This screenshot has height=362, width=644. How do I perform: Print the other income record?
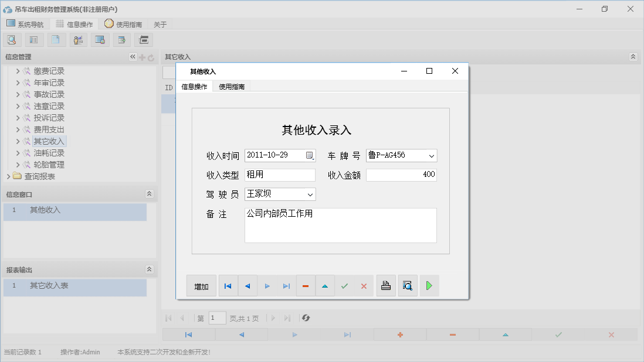[386, 286]
